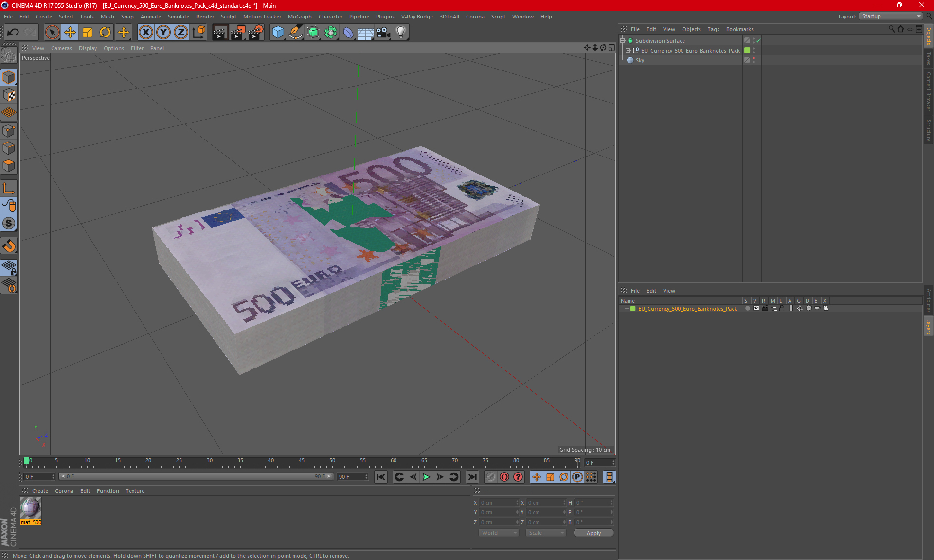Viewport: 934px width, 560px height.
Task: Toggle Sky object visibility dots
Action: [754, 60]
